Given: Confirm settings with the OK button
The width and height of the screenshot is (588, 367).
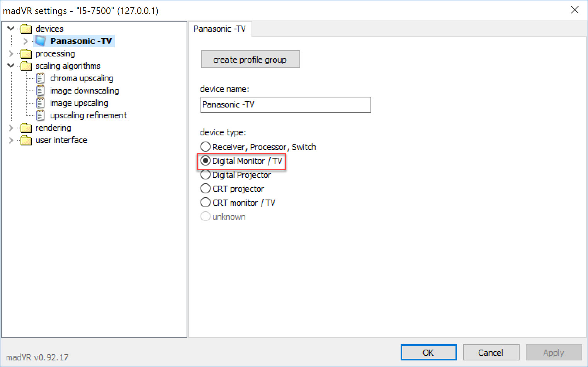Looking at the screenshot, I should (428, 353).
